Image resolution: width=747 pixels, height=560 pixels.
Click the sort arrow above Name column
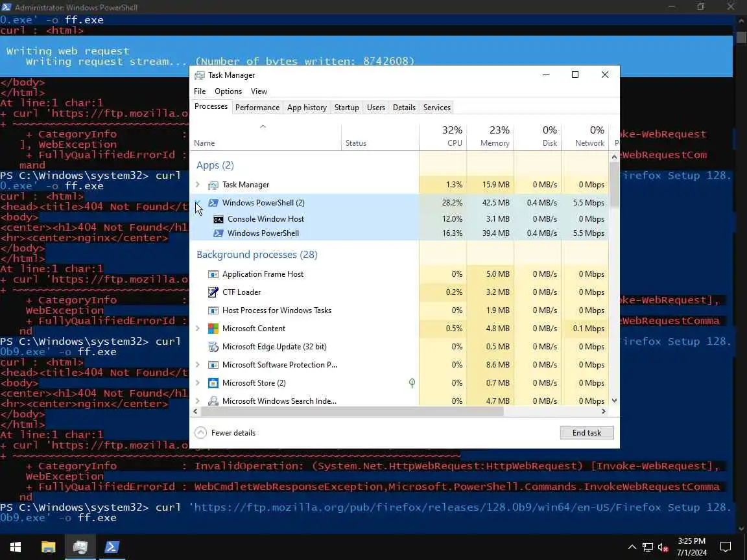[x=263, y=126]
